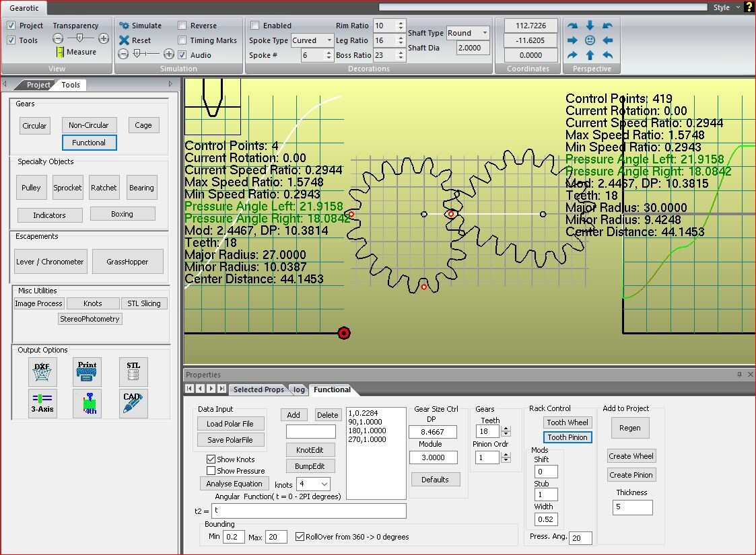Pin the Properties panel

pos(739,374)
